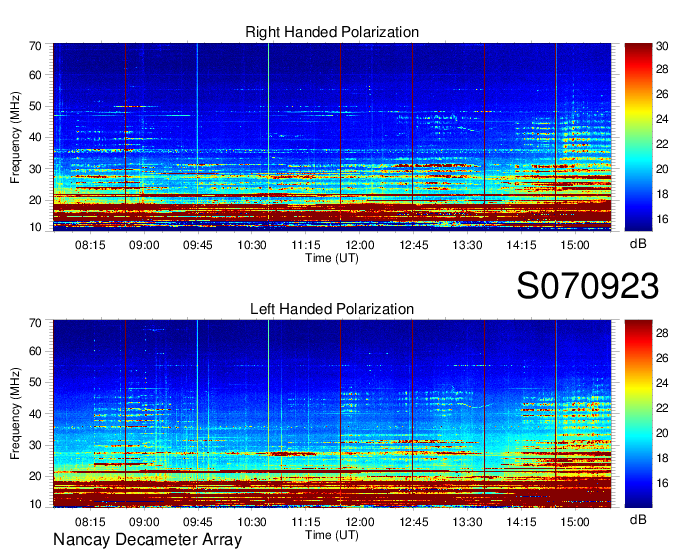Click "Time (UT)" label under Left Handed plot
680x552 pixels.
[332, 535]
